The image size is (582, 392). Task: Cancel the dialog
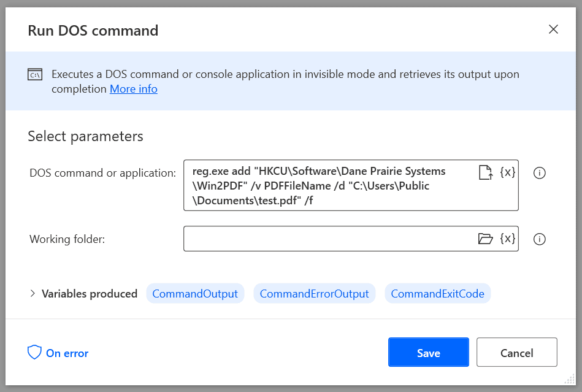click(x=516, y=352)
